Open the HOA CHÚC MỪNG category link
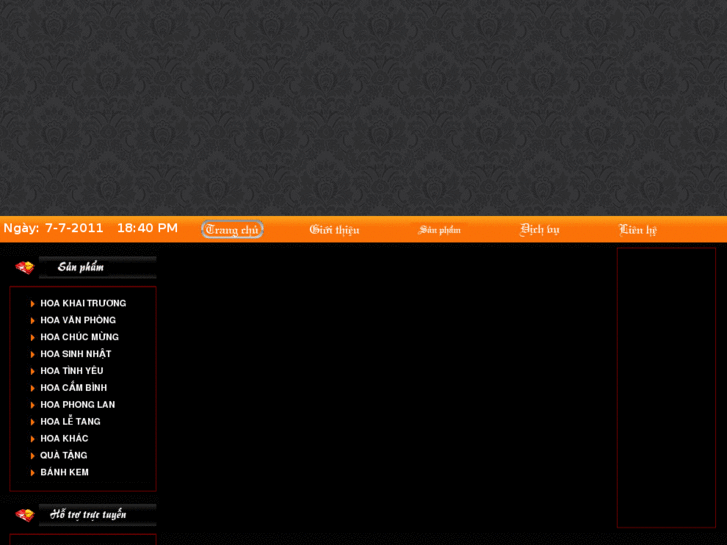This screenshot has height=545, width=727. [79, 337]
